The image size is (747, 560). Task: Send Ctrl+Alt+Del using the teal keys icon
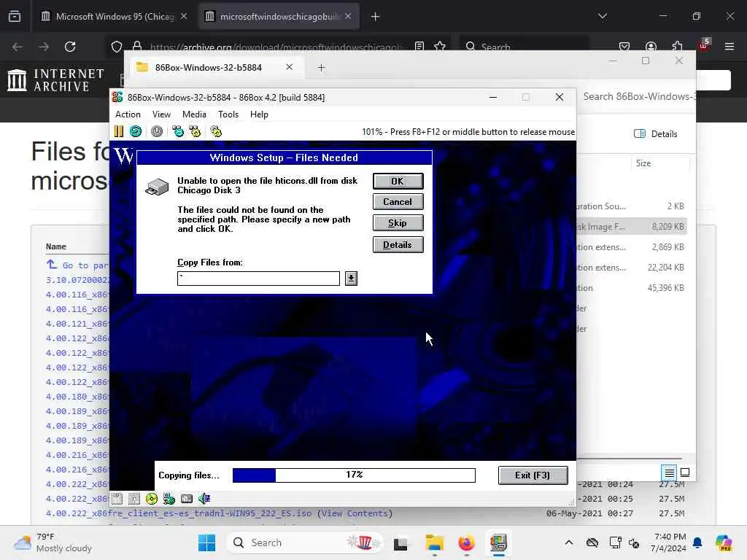178,131
